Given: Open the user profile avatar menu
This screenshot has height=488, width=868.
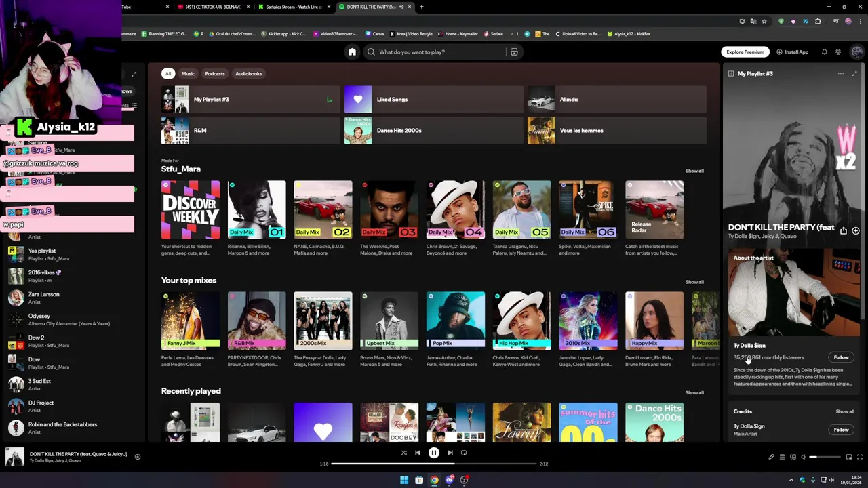Looking at the screenshot, I should 857,52.
